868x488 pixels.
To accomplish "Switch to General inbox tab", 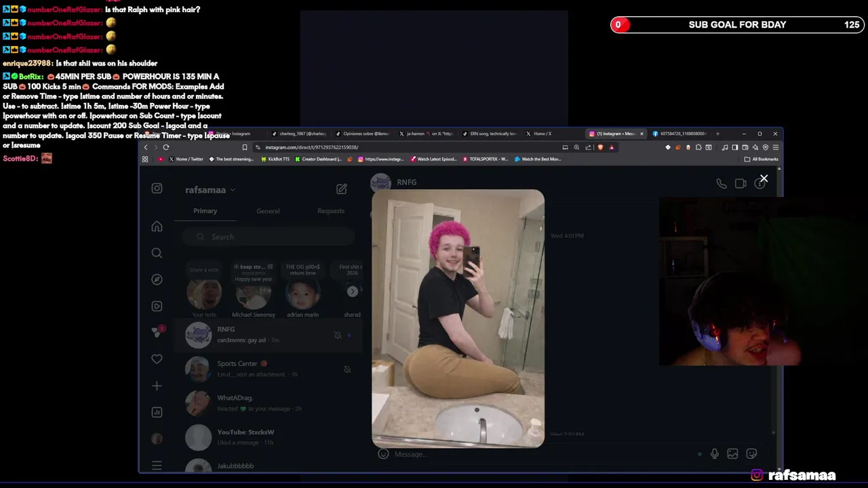I will click(x=268, y=211).
